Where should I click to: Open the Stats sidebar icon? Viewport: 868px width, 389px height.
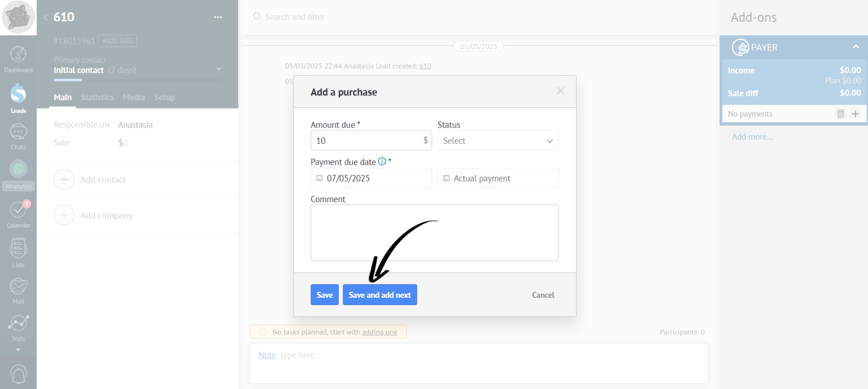click(x=18, y=327)
